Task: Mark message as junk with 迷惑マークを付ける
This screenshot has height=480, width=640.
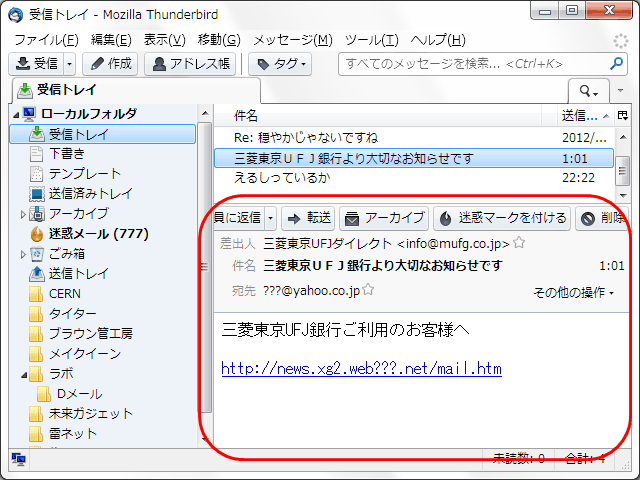Action: coord(501,218)
